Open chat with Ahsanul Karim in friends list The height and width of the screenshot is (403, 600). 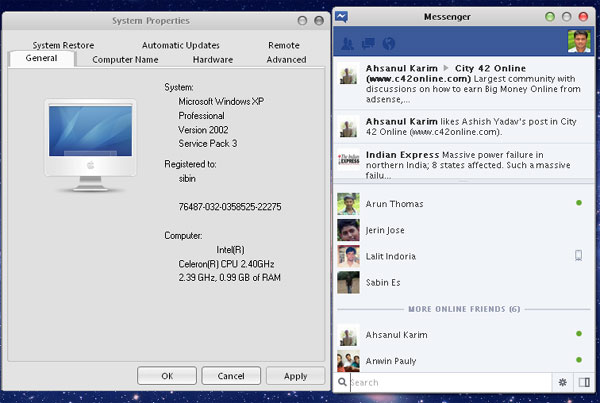click(x=463, y=335)
